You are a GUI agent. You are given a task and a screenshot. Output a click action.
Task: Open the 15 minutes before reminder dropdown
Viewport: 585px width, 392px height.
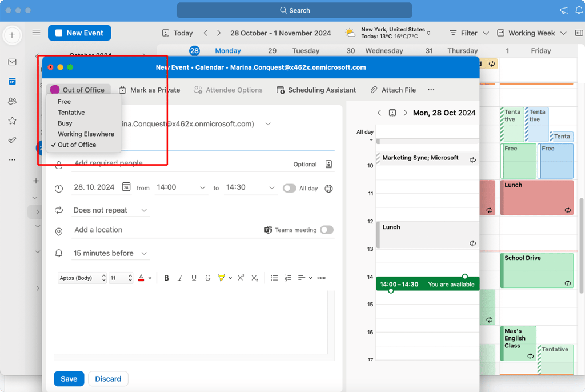point(110,254)
